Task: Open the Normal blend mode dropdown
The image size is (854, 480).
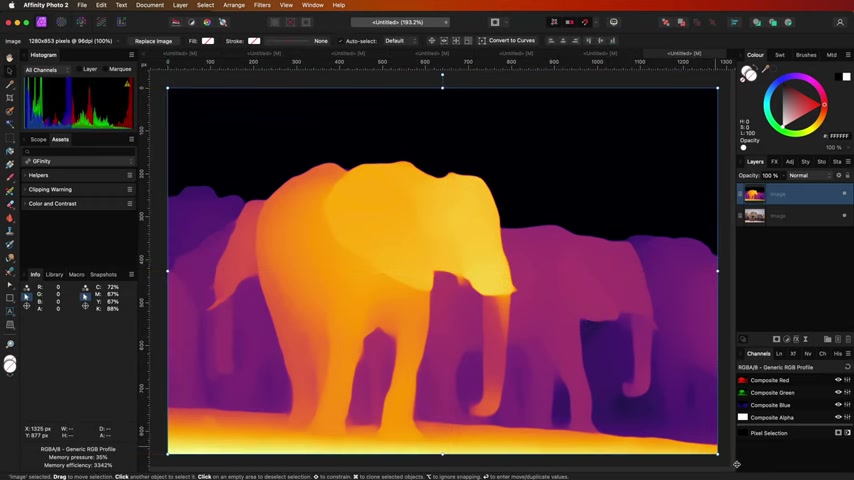Action: [x=810, y=175]
